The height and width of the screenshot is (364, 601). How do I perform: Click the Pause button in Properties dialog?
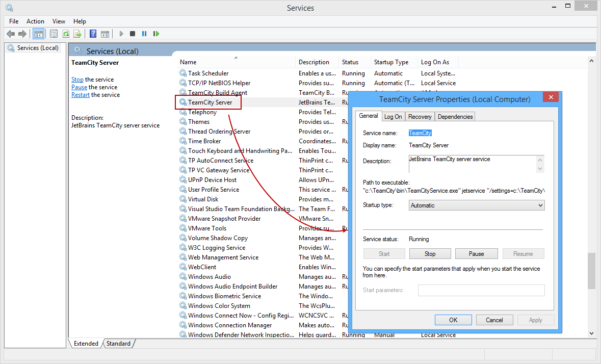[477, 254]
